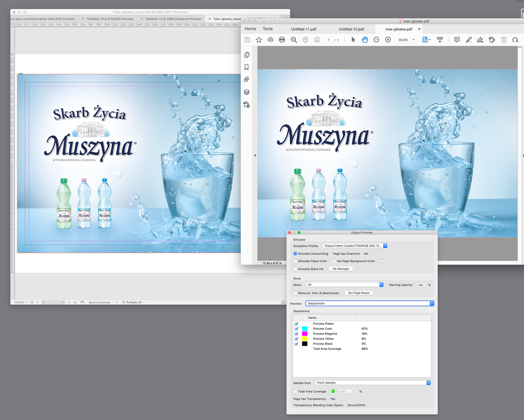Enable the Simulate Paper Color checkbox
The width and height of the screenshot is (524, 420).
(295, 261)
